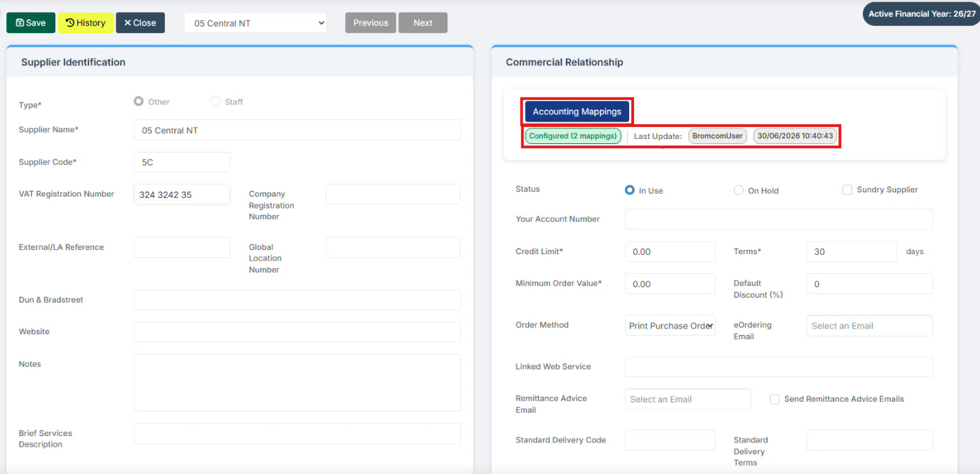Screen dimensions: 980x474
Task: Go to the Next supplier
Action: click(423, 22)
